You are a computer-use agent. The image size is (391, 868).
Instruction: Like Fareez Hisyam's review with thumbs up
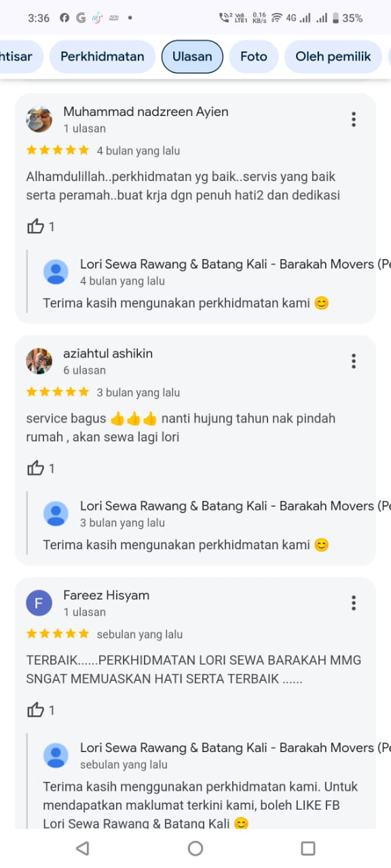point(35,710)
